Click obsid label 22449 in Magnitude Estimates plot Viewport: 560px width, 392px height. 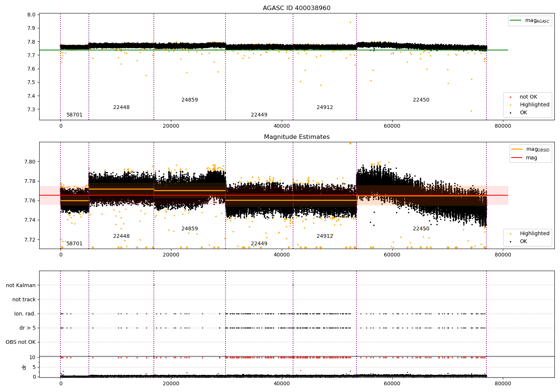coord(259,243)
